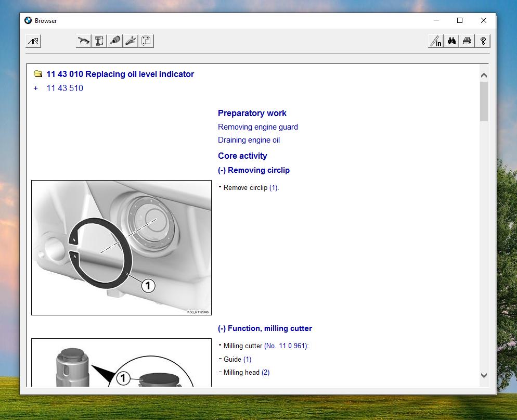
Task: Open help with the question mark icon
Action: click(x=483, y=41)
